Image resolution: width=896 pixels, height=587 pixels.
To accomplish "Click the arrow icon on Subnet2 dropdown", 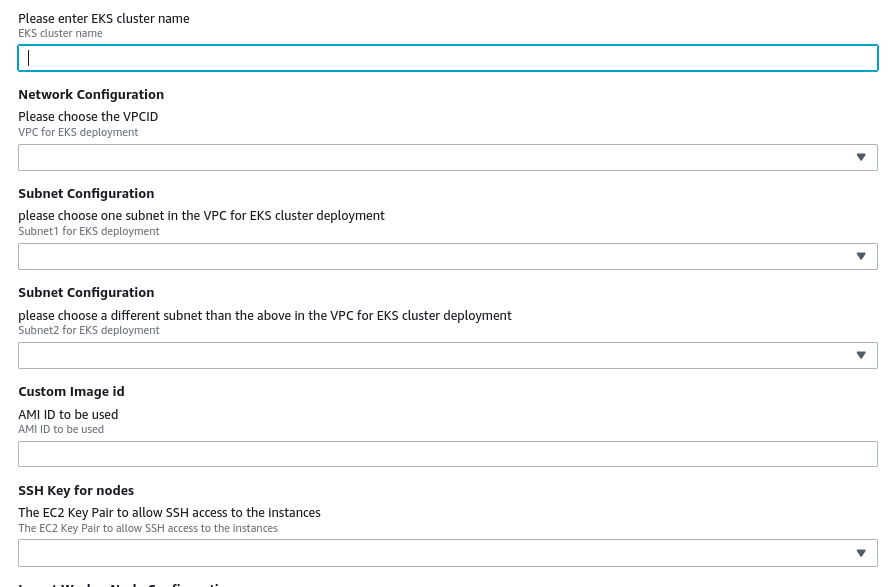I will tap(861, 355).
